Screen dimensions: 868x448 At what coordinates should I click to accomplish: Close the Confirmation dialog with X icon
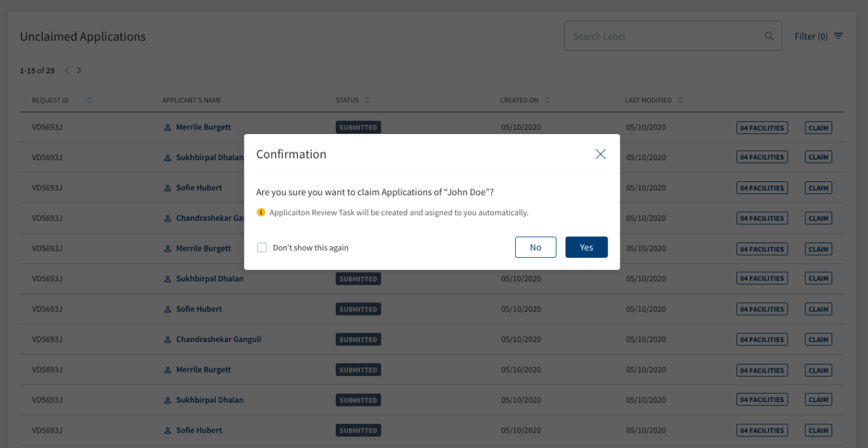click(x=600, y=154)
